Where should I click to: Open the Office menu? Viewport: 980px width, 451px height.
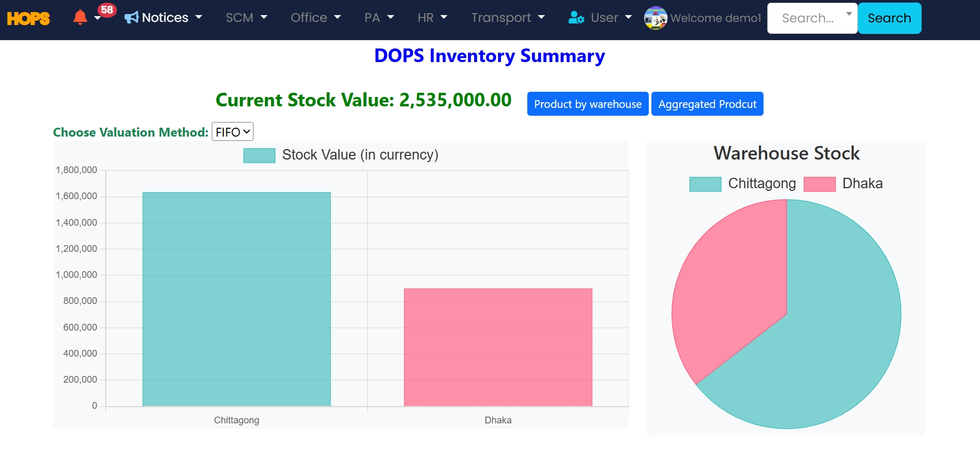click(x=316, y=18)
